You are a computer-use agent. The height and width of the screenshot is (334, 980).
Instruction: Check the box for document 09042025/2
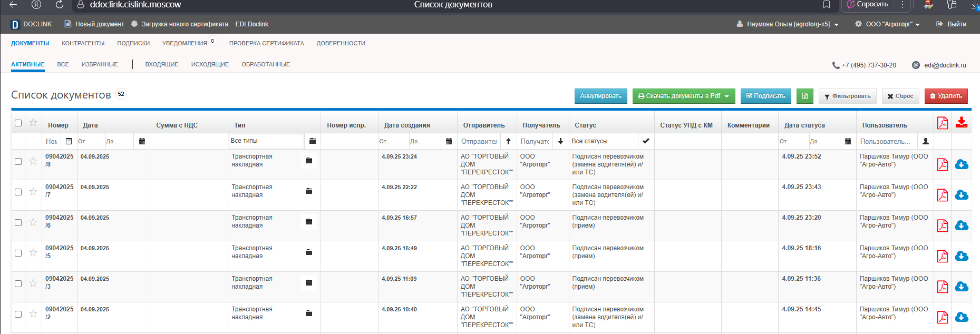[x=18, y=314]
